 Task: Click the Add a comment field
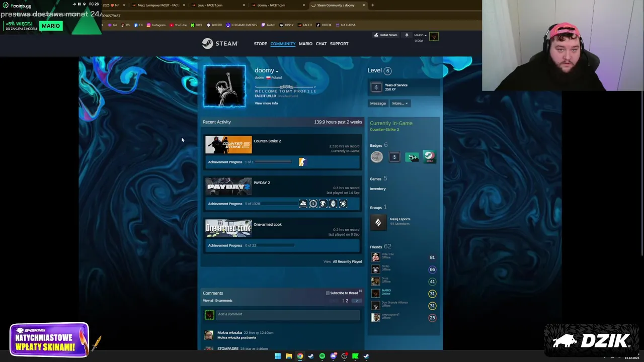point(288,314)
